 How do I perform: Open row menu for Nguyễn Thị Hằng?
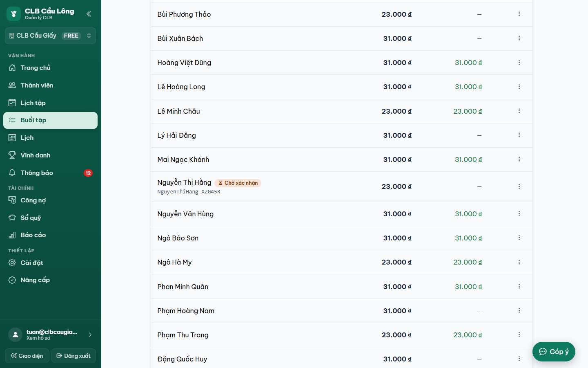pyautogui.click(x=519, y=186)
